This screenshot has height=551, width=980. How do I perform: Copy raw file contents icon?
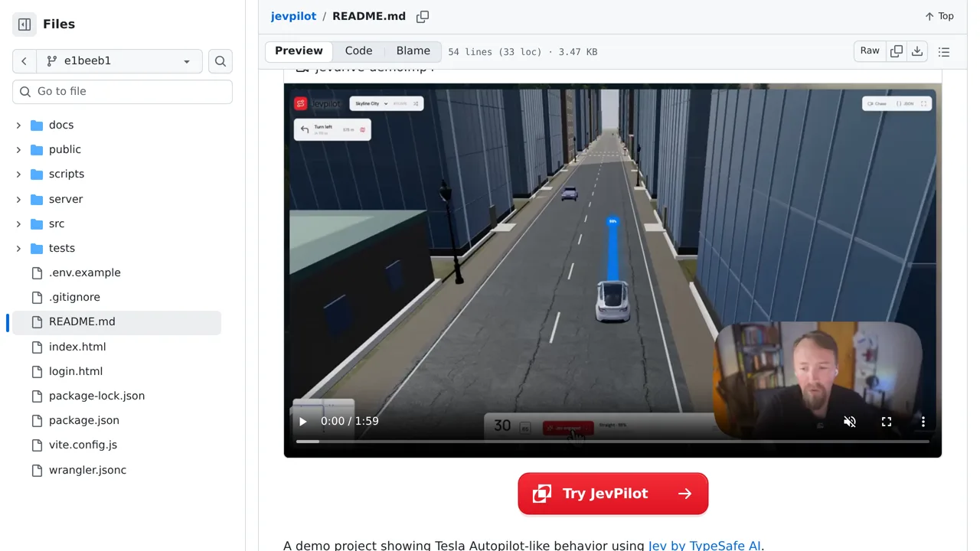point(897,51)
